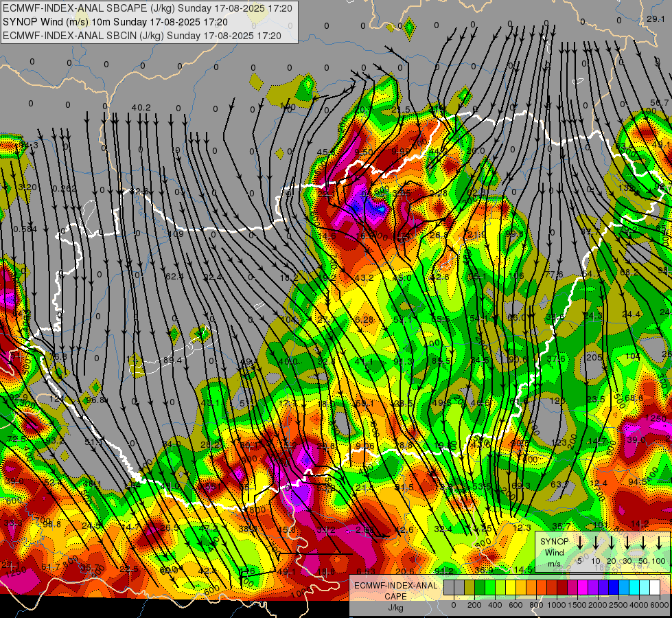Pick the olive swatch in CAPE legend
This screenshot has height=618, width=672.
[470, 587]
